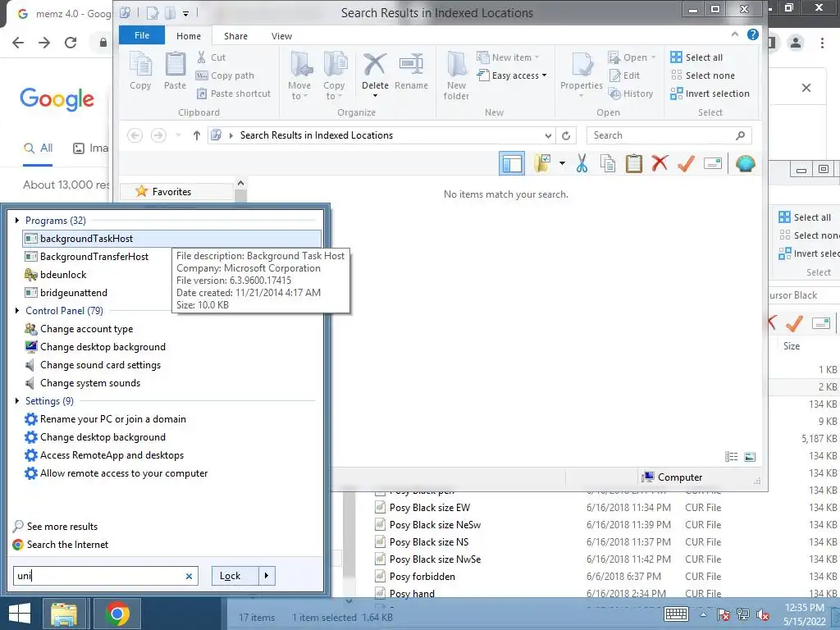Click the Up arrow navigation button

pos(197,135)
